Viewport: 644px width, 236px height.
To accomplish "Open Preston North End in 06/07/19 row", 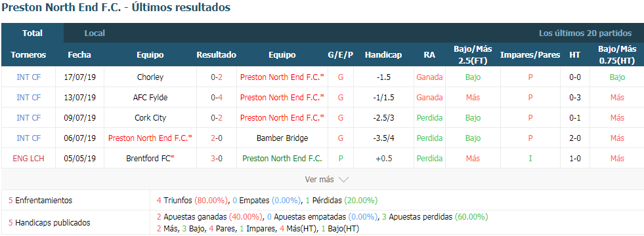I will click(x=150, y=138).
